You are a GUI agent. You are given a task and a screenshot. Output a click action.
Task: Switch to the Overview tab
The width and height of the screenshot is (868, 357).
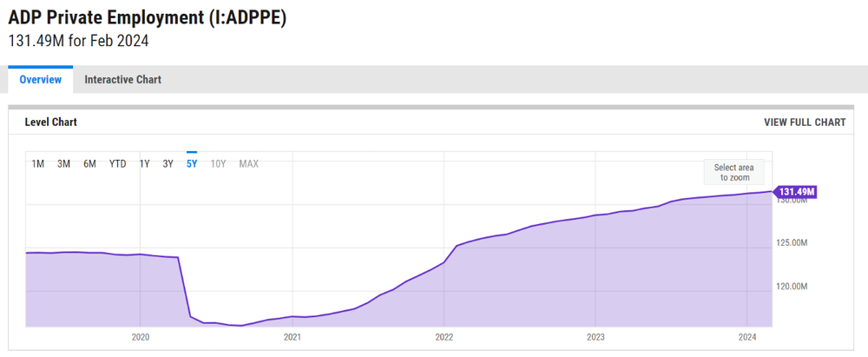click(41, 80)
